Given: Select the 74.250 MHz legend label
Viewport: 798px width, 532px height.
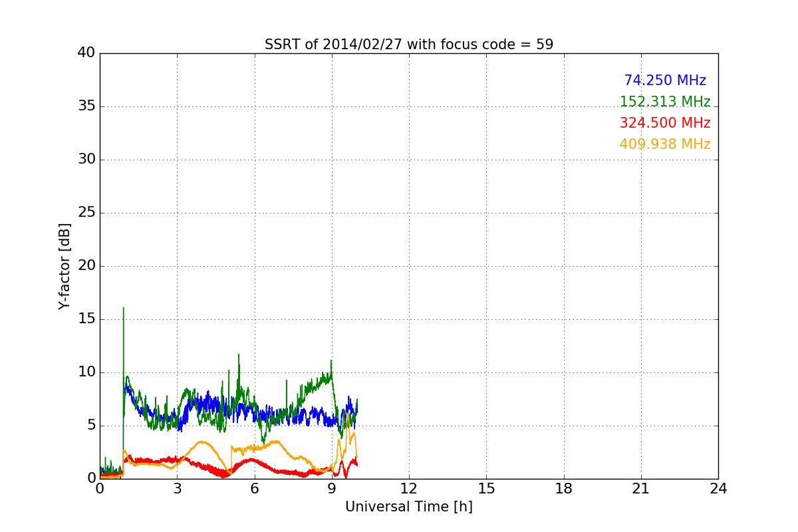Looking at the screenshot, I should click(x=665, y=80).
